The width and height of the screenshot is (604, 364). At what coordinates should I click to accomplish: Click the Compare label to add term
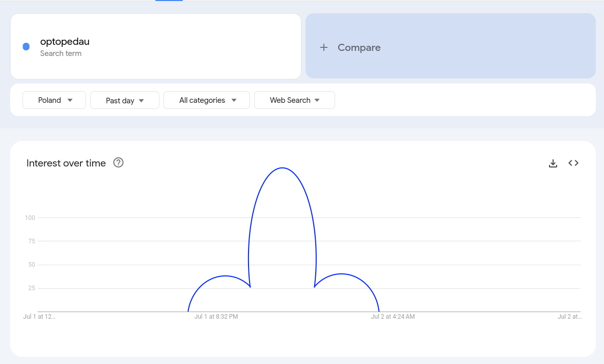[359, 47]
